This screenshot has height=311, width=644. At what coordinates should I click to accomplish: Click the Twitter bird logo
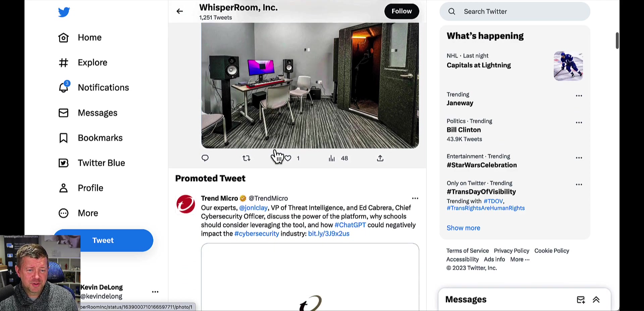(64, 12)
